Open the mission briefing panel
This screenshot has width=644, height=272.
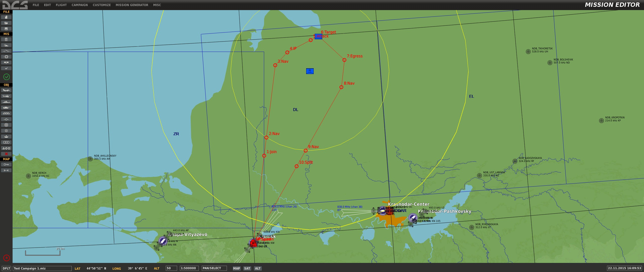coord(6,39)
